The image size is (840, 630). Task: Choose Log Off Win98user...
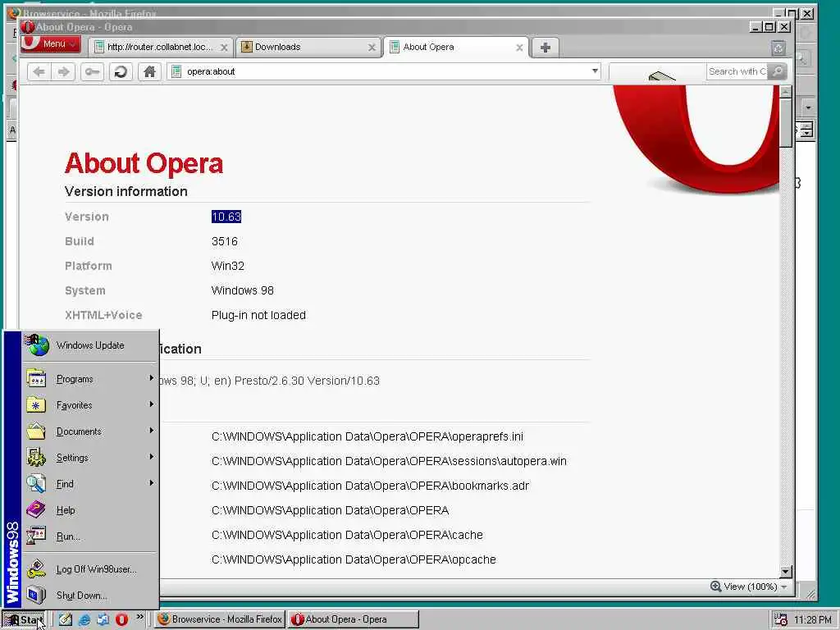point(90,569)
